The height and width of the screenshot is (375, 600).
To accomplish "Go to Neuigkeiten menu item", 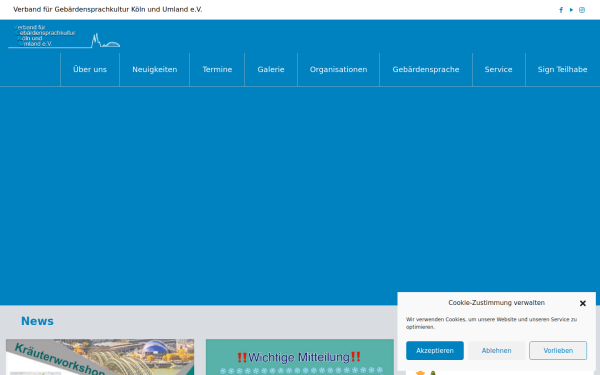I will [155, 70].
